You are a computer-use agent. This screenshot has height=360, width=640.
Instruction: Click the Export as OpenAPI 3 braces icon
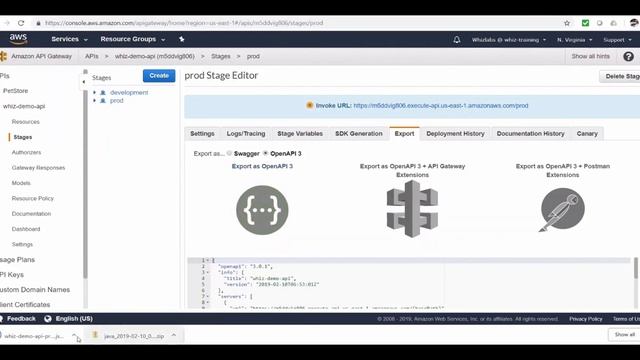tap(262, 210)
